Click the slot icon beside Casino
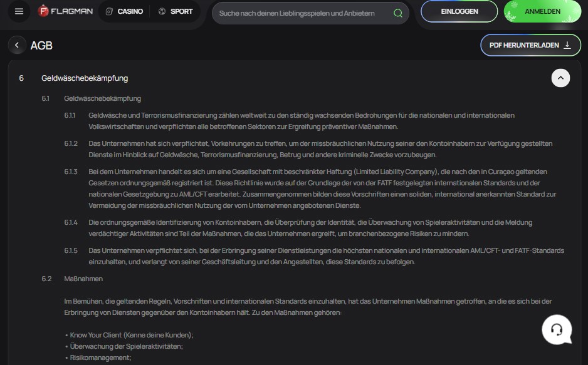This screenshot has width=588, height=365. coord(109,11)
